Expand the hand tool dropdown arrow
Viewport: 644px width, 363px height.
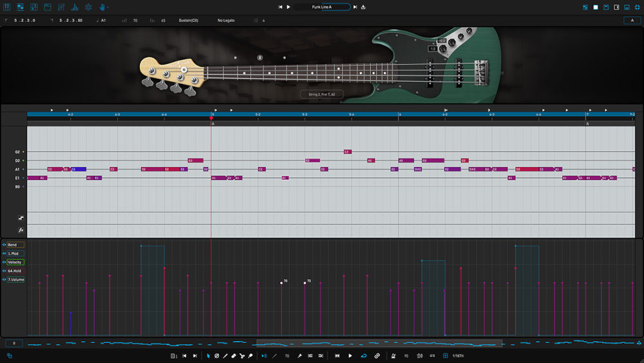(x=108, y=7)
